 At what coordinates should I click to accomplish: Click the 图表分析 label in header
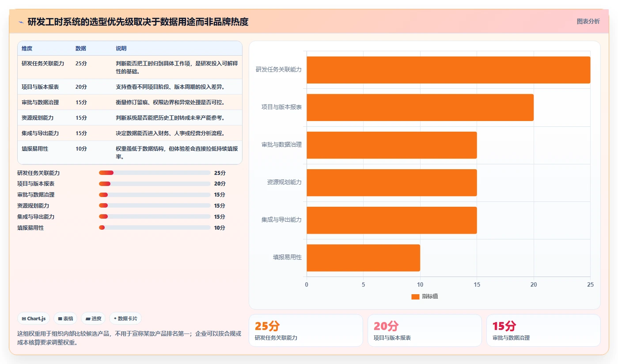coord(588,21)
